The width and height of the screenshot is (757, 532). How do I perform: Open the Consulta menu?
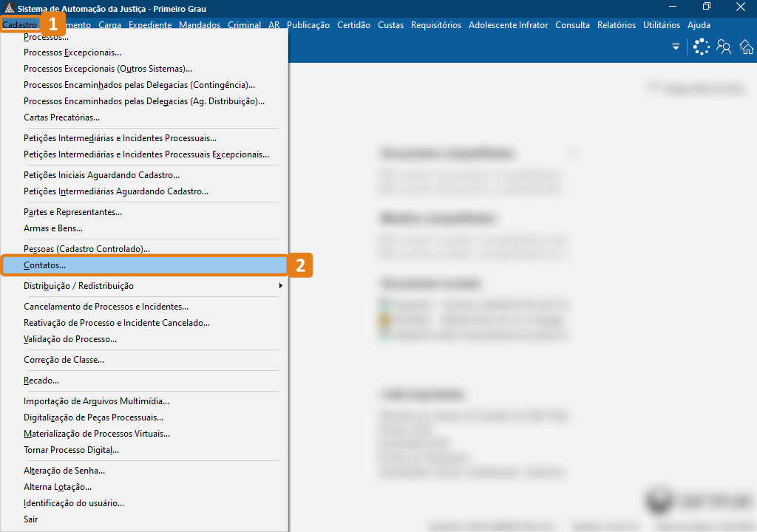point(572,25)
